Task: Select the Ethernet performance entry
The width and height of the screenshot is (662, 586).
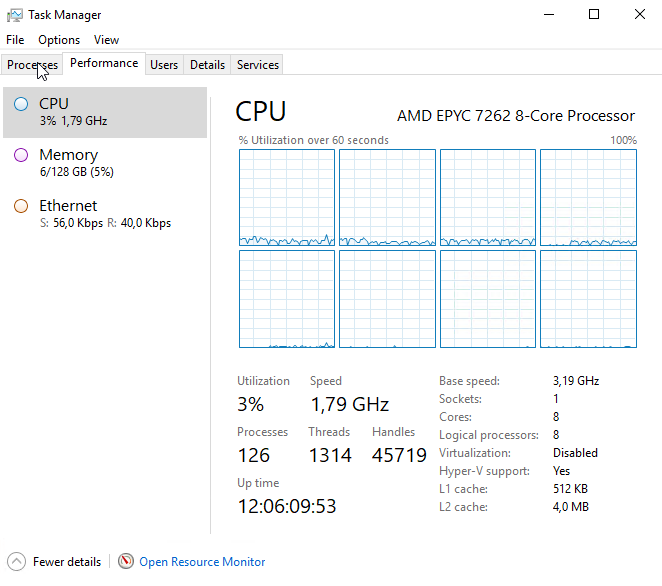Action: (105, 214)
